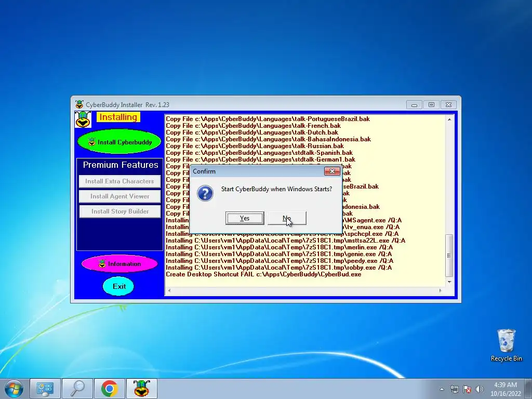Open the Windows Start menu orb
Viewport: 532px width, 399px height.
[x=14, y=389]
